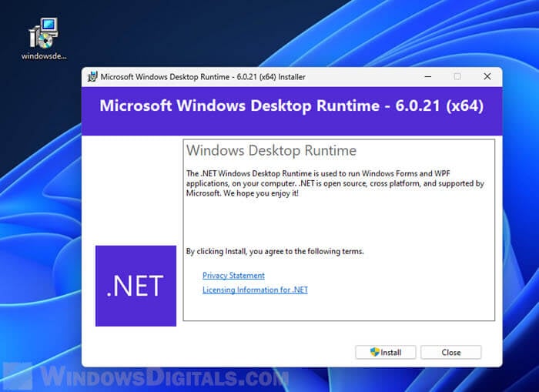Click the purple .NET logo
The width and height of the screenshot is (539, 392).
[136, 286]
